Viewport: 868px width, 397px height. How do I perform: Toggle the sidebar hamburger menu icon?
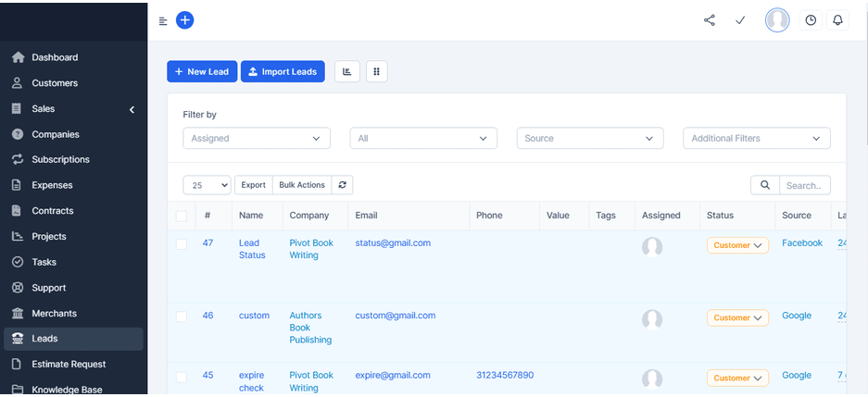[163, 20]
